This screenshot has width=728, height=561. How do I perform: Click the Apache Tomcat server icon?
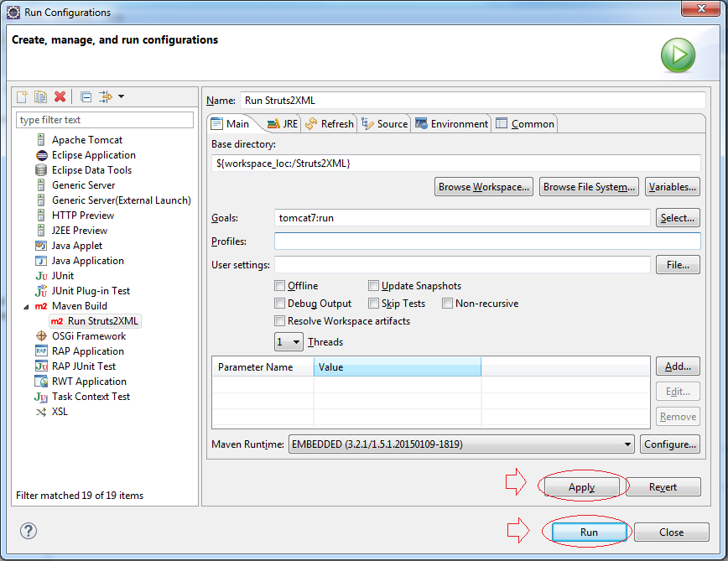(x=41, y=140)
